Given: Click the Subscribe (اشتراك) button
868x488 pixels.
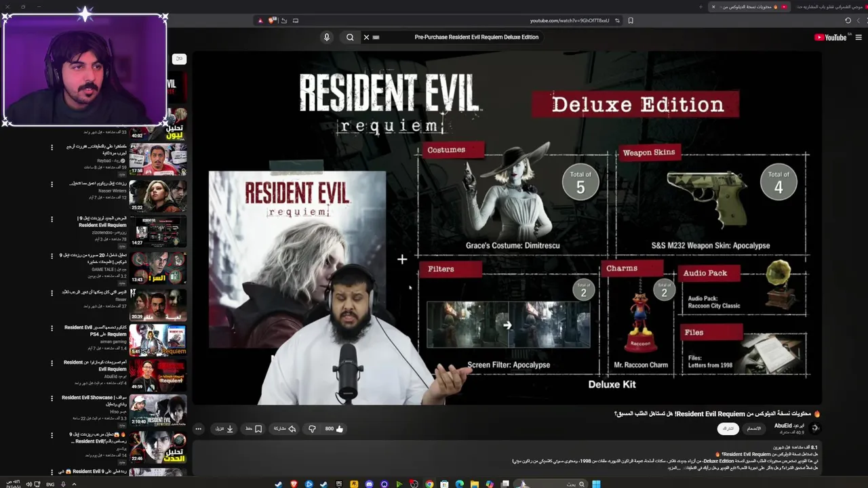Looking at the screenshot, I should point(728,428).
